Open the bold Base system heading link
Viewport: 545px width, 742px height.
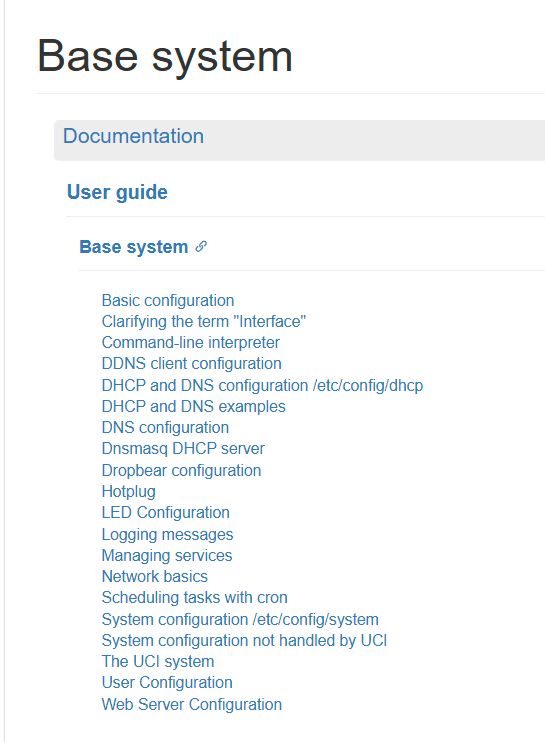(x=134, y=247)
